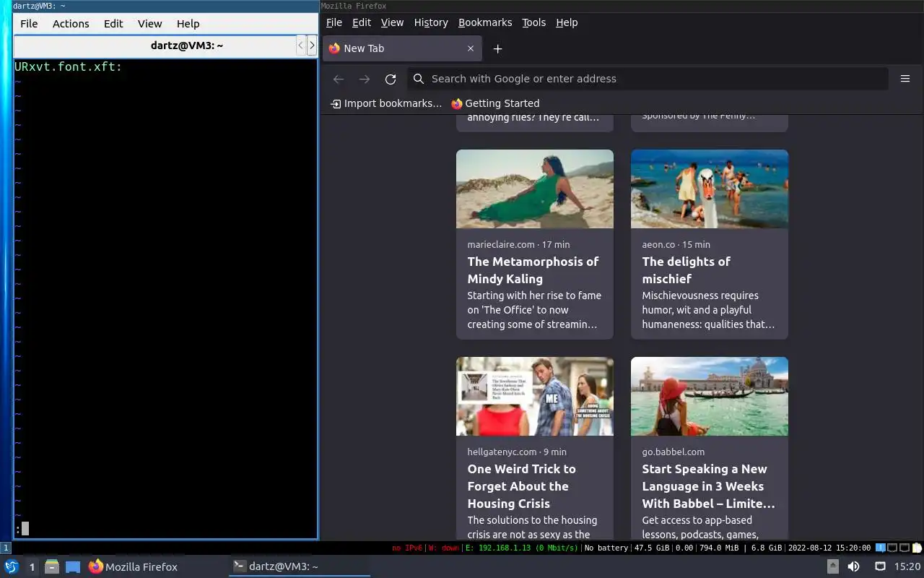
Task: Click the vim command line colon prompt
Action: click(17, 530)
